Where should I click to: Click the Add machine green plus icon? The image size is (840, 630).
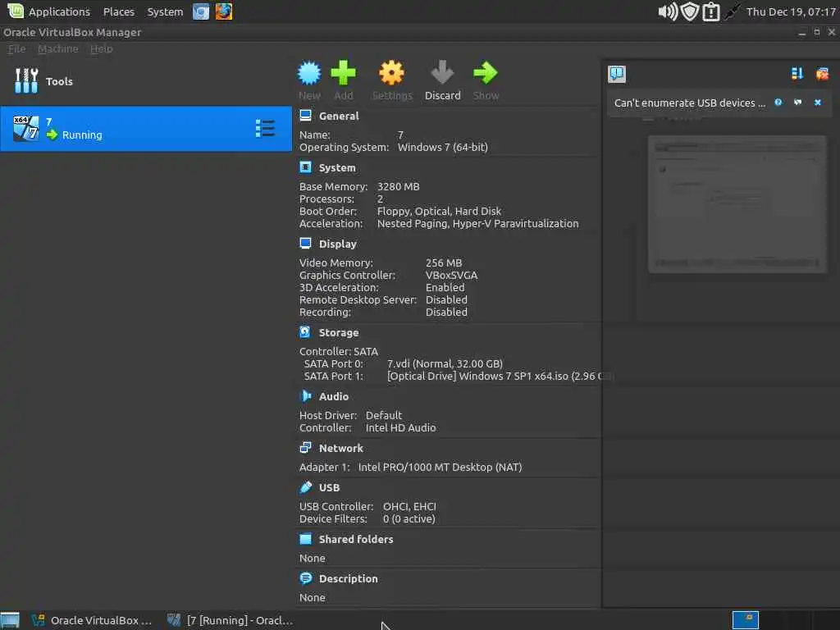(x=344, y=73)
